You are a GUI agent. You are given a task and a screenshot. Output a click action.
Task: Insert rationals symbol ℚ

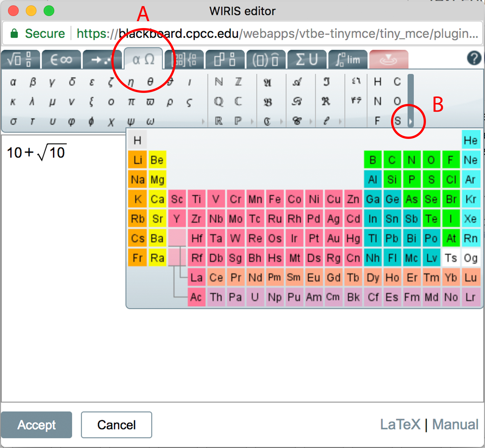219,102
